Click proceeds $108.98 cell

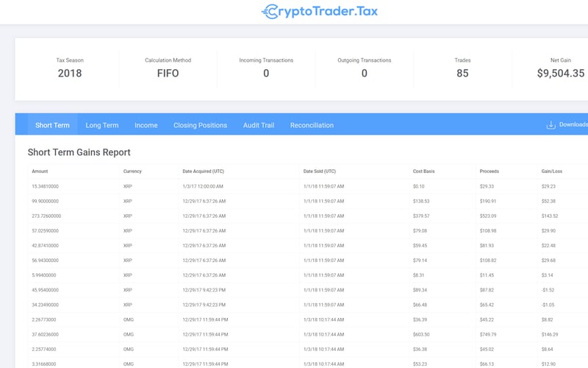[488, 230]
